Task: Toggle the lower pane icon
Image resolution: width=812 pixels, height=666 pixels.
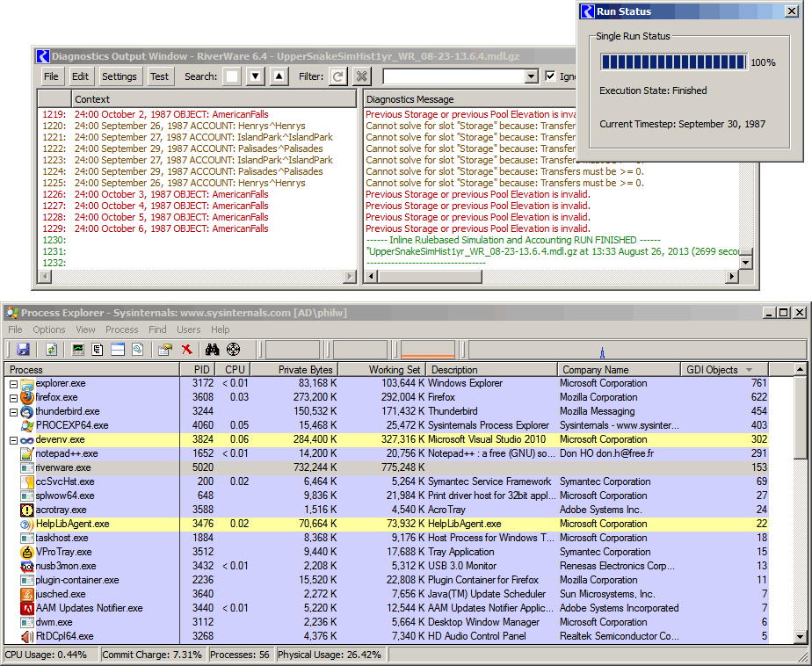Action: click(118, 350)
